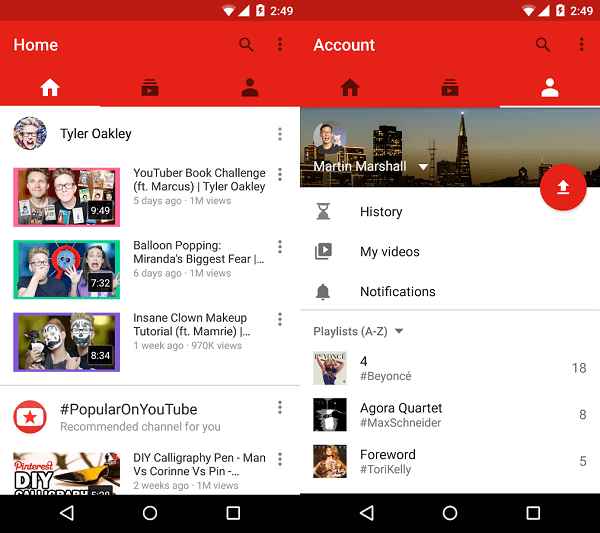
Task: Tap the #PopularOnYouTube channel star icon
Action: 30,416
